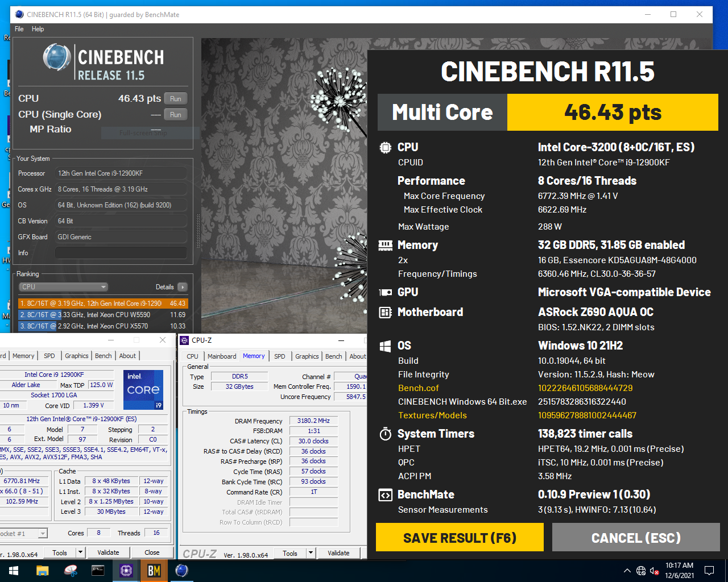Image resolution: width=728 pixels, height=582 pixels.
Task: Click the 46.43 pts multi core score
Action: [x=613, y=113]
